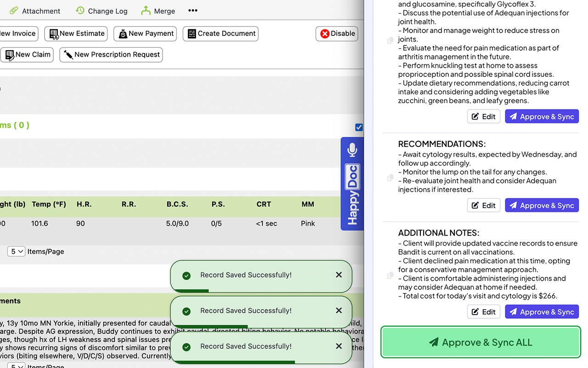Open the bottom Items/Page dropdown
Viewport: 588px width, 368px height.
click(16, 366)
